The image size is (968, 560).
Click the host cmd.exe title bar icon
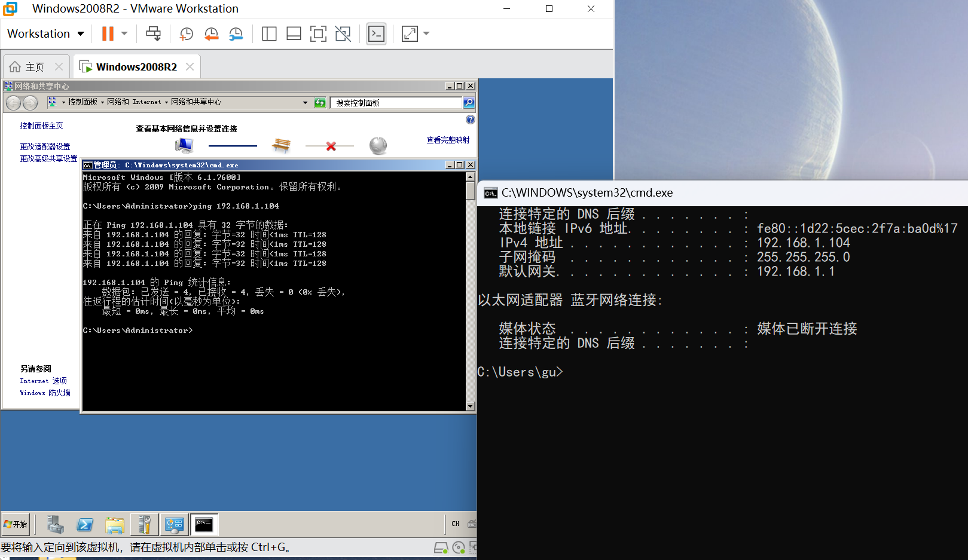point(490,193)
